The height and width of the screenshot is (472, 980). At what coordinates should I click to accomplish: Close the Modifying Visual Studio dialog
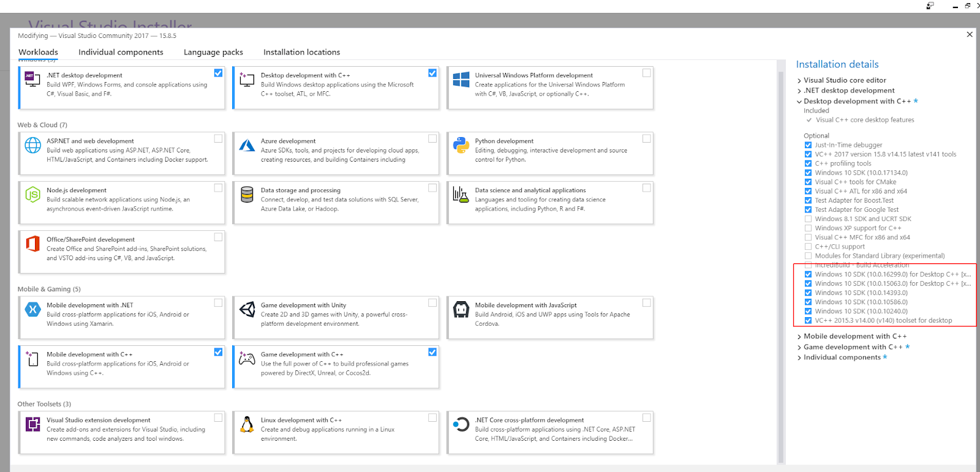point(970,34)
